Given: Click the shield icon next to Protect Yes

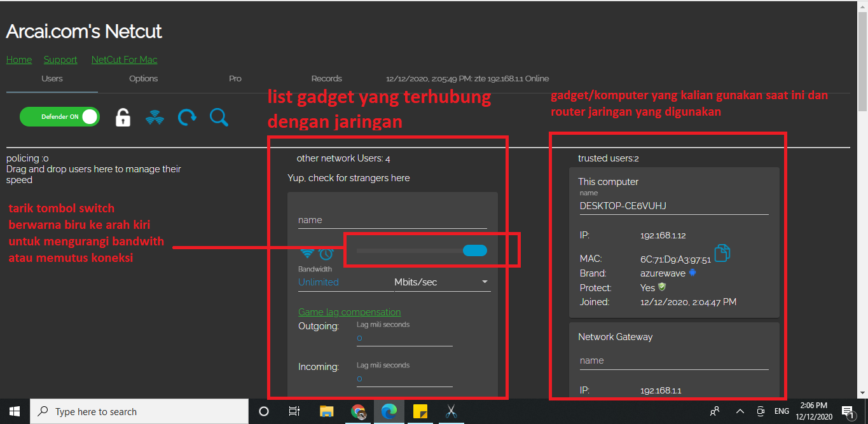Looking at the screenshot, I should [661, 287].
